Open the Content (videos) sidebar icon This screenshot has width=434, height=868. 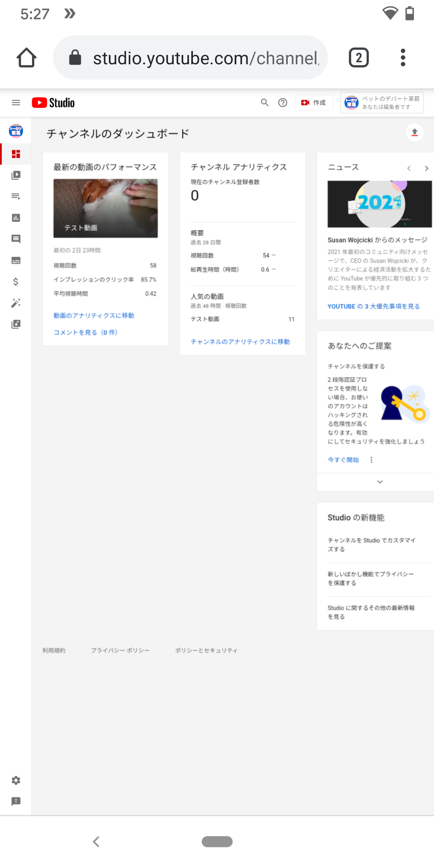point(16,175)
